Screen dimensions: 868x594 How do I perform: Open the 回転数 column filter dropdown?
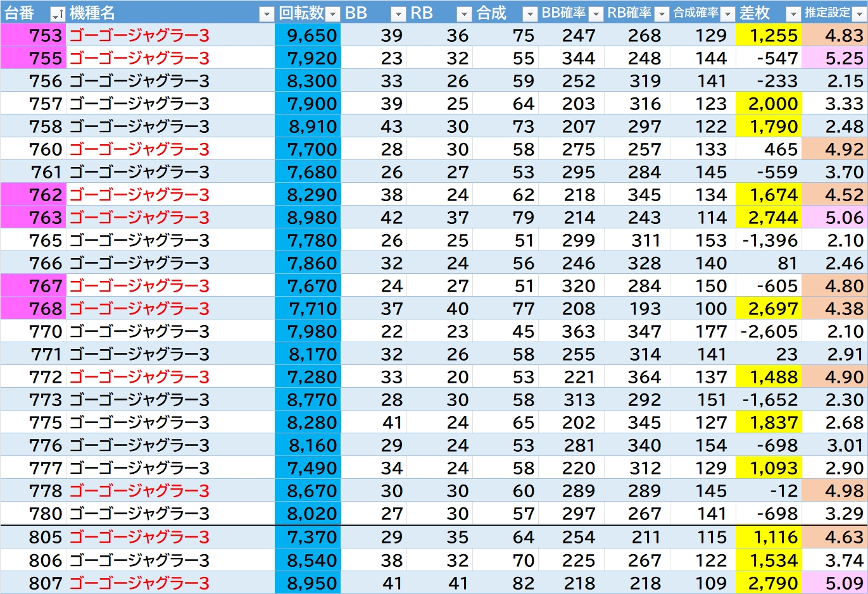point(333,14)
